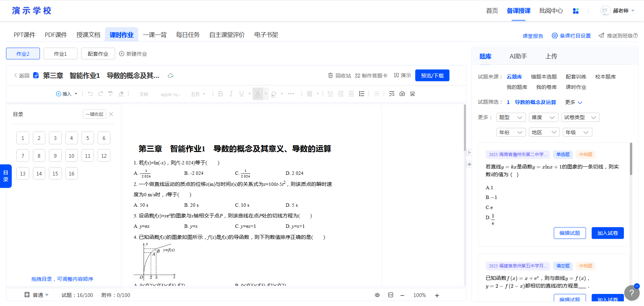
Task: Switch to the AI助手 tab
Action: pyautogui.click(x=518, y=56)
